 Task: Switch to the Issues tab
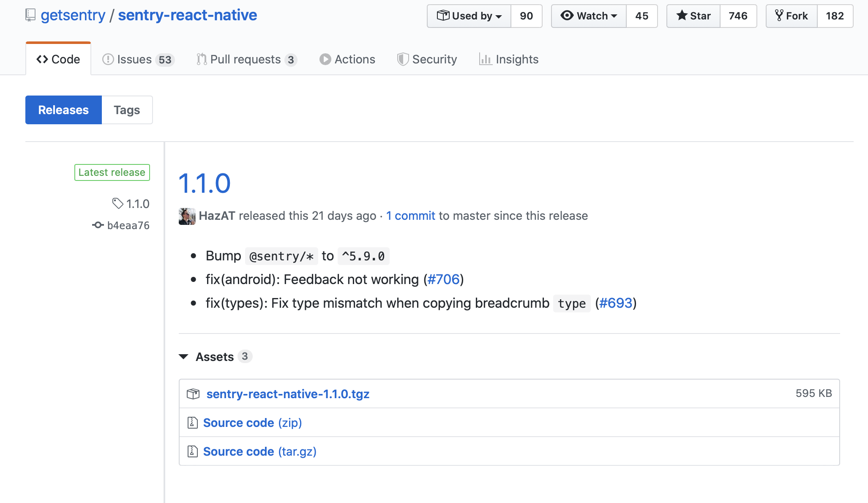pyautogui.click(x=134, y=59)
